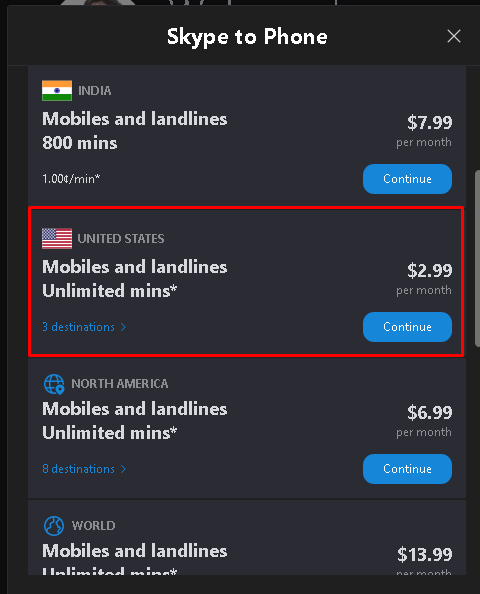The image size is (480, 594).
Task: Select North America Unlimited mins plan title
Action: (x=134, y=421)
